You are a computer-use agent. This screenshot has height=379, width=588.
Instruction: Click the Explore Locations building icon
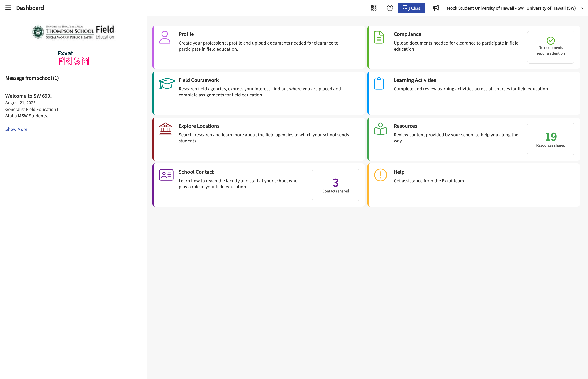coord(165,129)
